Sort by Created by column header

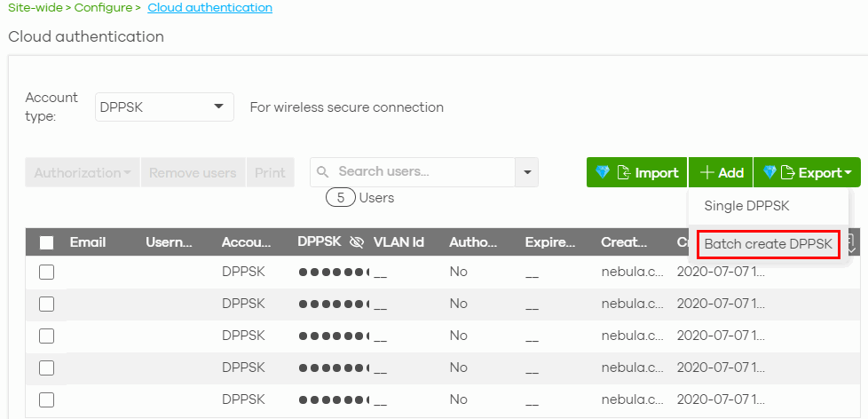click(x=624, y=241)
